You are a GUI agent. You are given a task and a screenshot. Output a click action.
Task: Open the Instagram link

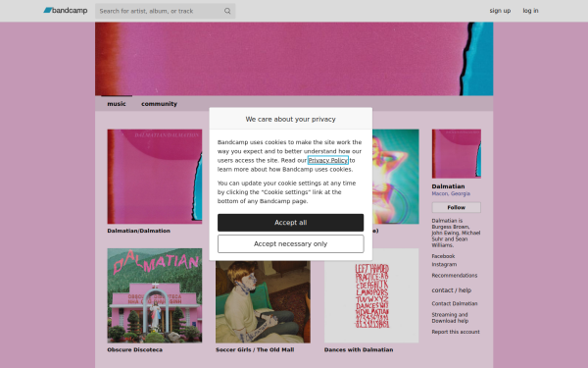pos(444,264)
